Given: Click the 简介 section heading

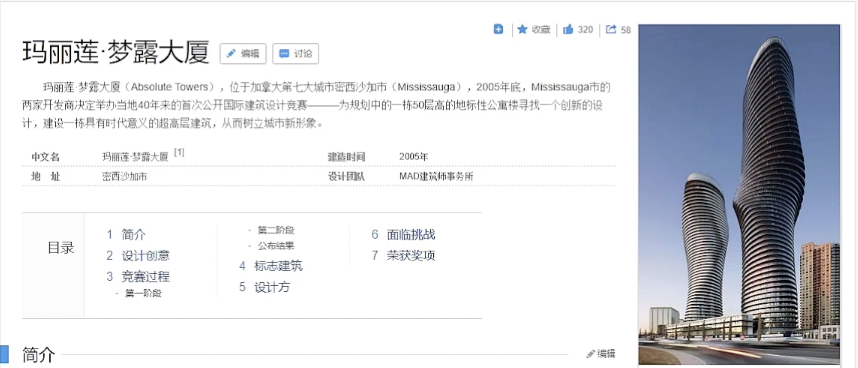Looking at the screenshot, I should click(x=38, y=354).
